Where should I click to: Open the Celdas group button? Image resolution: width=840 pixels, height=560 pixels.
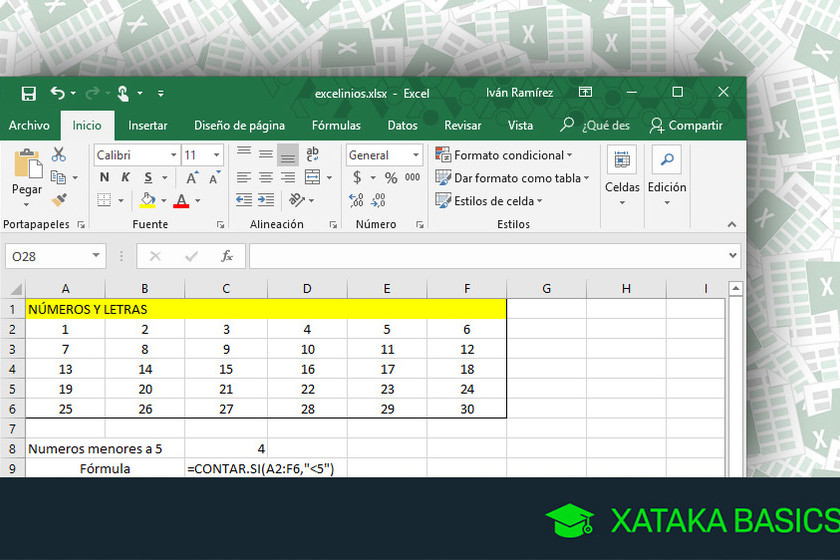pos(622,176)
